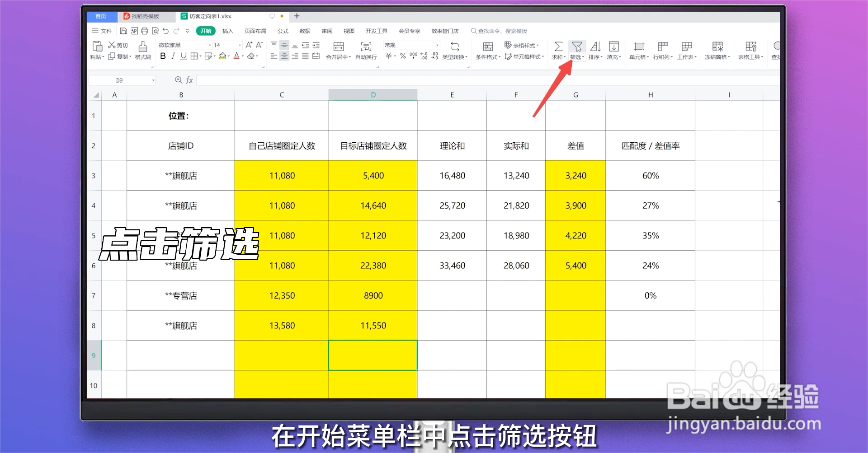The height and width of the screenshot is (453, 868).
Task: Switch to the 插入 ribbon tab
Action: (x=228, y=31)
